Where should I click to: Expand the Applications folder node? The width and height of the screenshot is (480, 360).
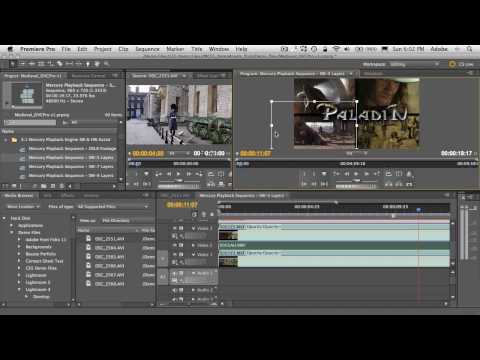pyautogui.click(x=12, y=225)
